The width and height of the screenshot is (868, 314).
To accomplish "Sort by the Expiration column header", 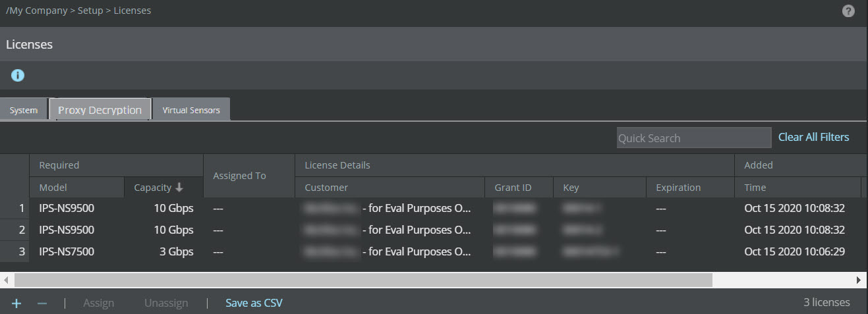I will [x=690, y=188].
